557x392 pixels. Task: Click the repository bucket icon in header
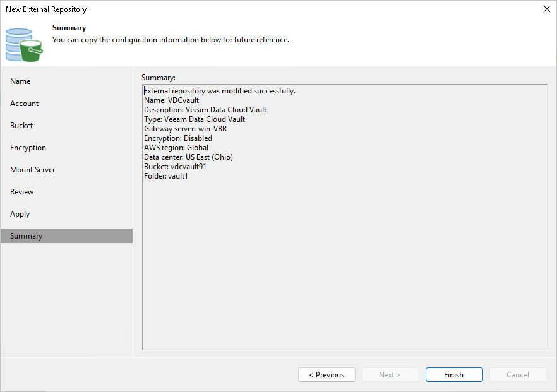[24, 45]
